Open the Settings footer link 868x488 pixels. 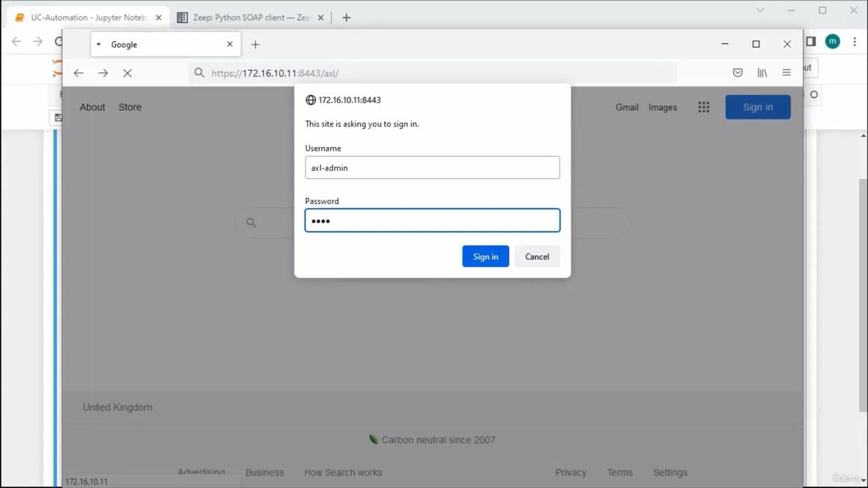point(670,472)
